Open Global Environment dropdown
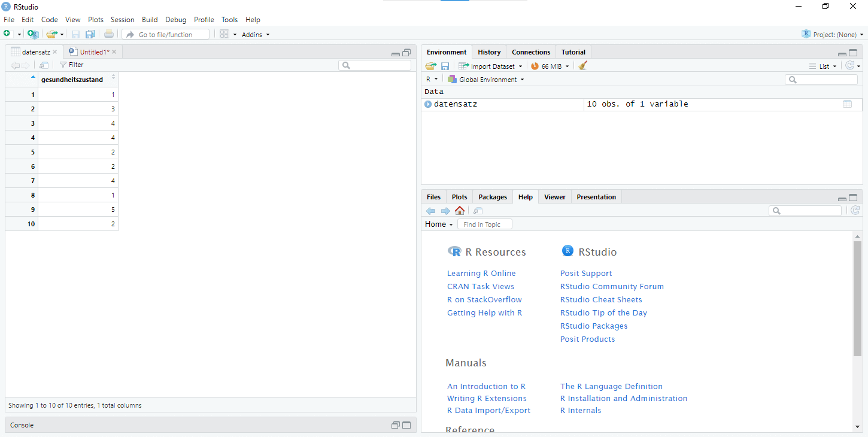 point(485,79)
